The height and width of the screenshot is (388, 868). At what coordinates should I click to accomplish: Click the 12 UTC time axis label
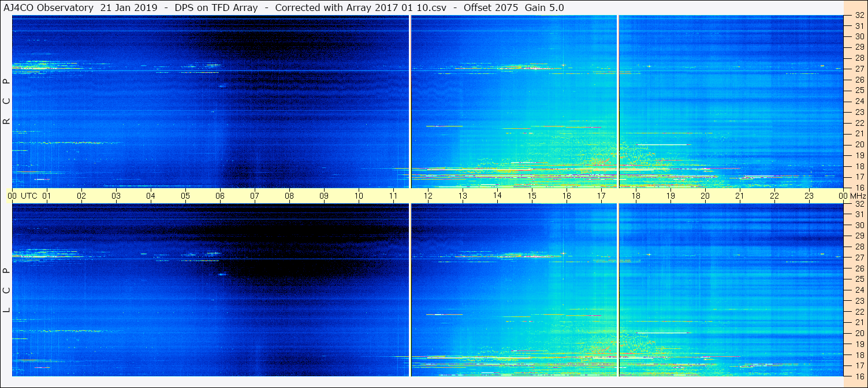[x=428, y=196]
